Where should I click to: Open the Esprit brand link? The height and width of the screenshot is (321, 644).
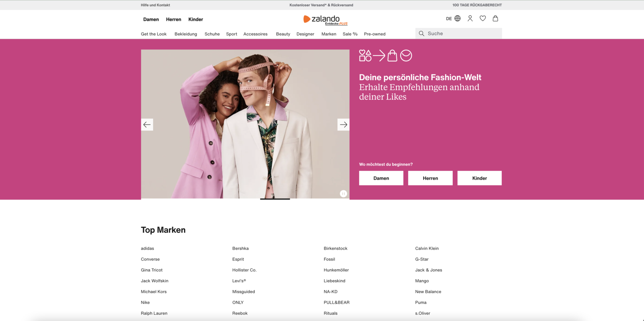tap(238, 259)
